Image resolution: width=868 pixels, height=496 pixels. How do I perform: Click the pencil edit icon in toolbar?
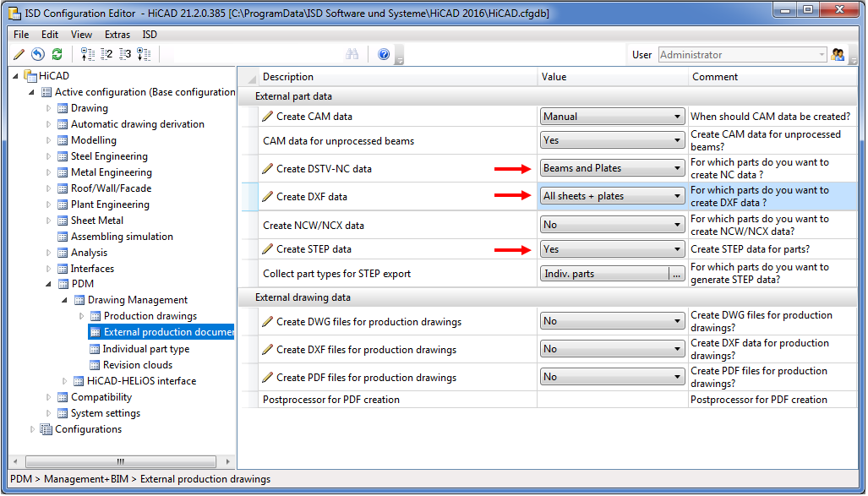coord(19,54)
